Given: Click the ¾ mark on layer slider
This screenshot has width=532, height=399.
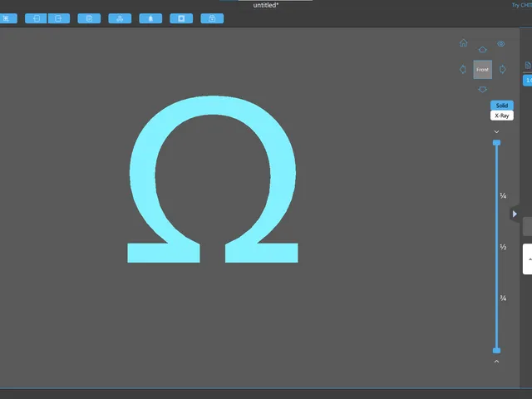Looking at the screenshot, I should pyautogui.click(x=503, y=298).
